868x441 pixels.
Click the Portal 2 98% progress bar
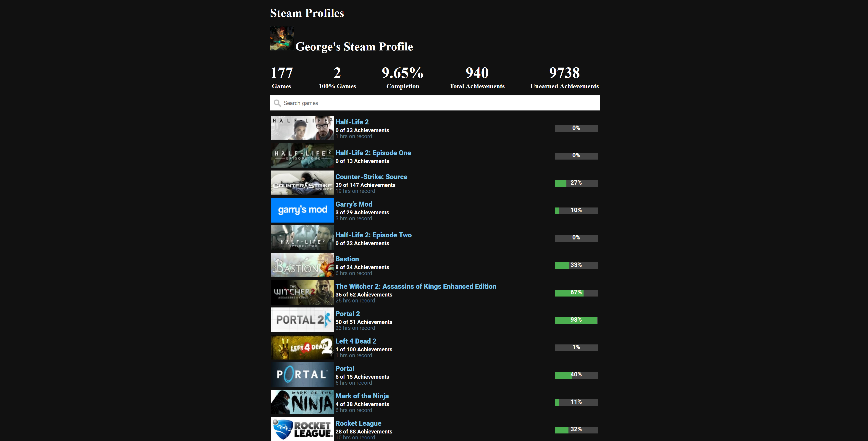pyautogui.click(x=576, y=320)
